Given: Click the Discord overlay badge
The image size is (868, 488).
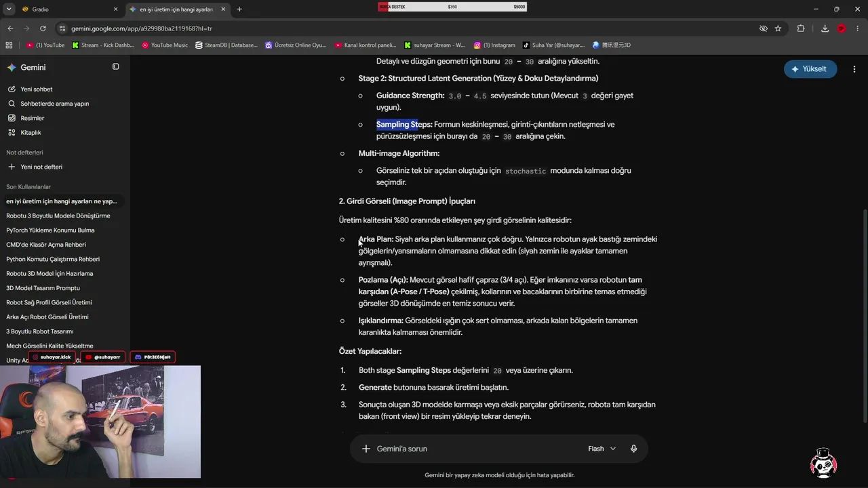Looking at the screenshot, I should [153, 357].
